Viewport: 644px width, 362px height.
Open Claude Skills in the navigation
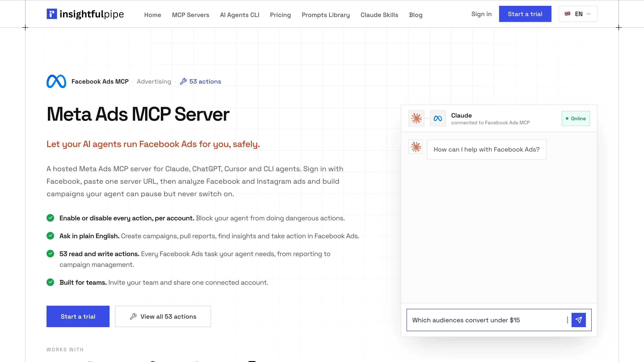click(379, 15)
